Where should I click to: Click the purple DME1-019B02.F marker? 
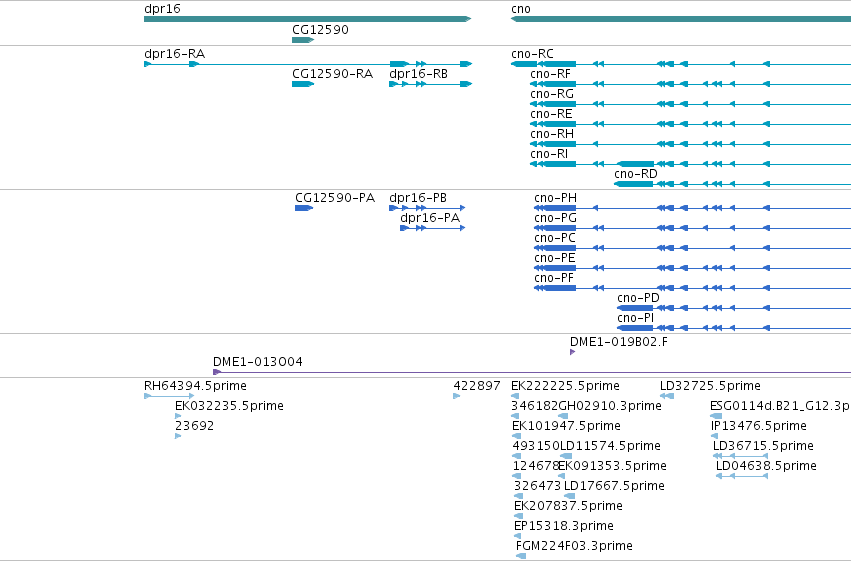573,352
